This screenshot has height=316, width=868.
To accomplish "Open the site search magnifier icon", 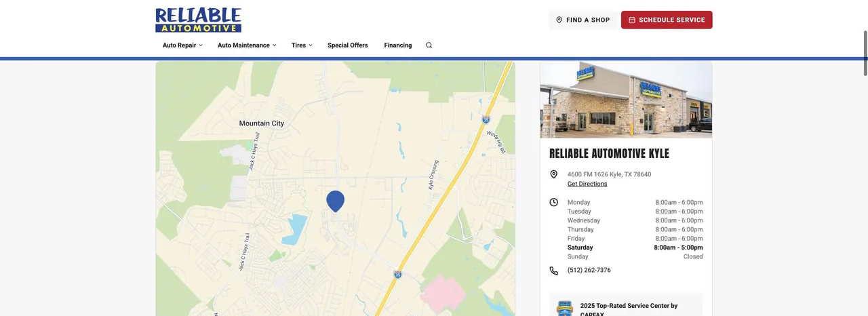I will click(x=429, y=45).
